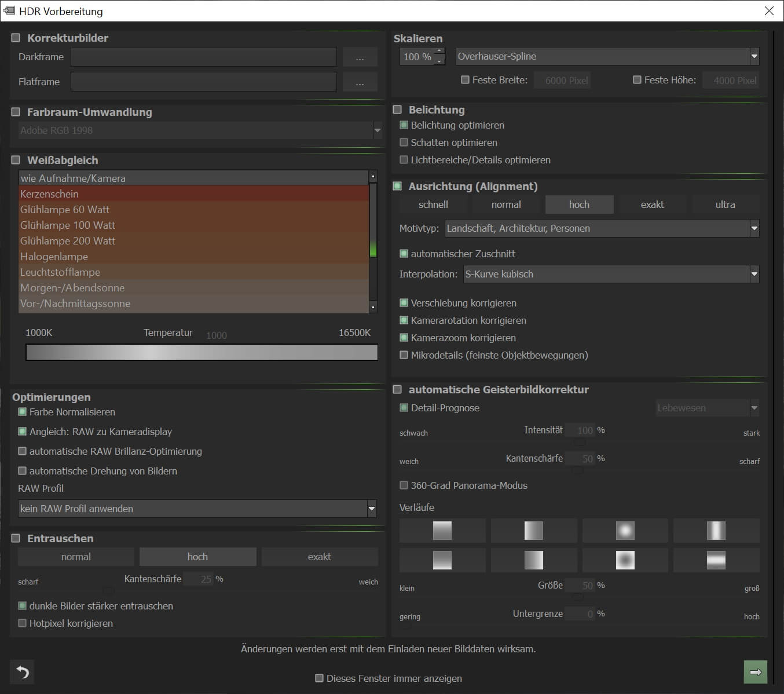Switch Entrauschen mode to 'normal'

(x=76, y=557)
